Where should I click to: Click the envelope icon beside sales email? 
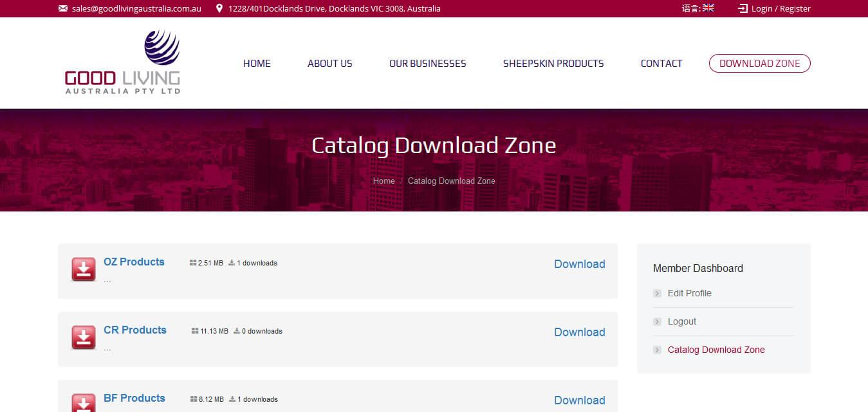click(63, 8)
